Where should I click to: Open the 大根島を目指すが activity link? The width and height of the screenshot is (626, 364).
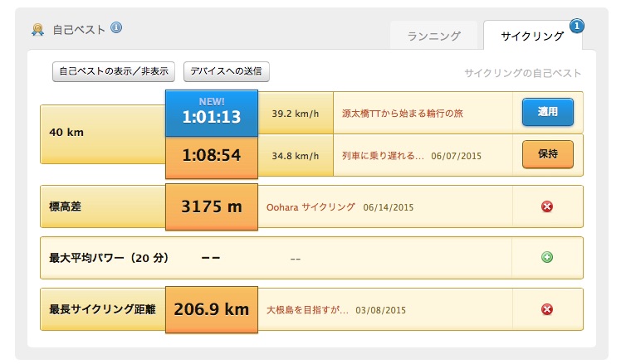(x=306, y=309)
